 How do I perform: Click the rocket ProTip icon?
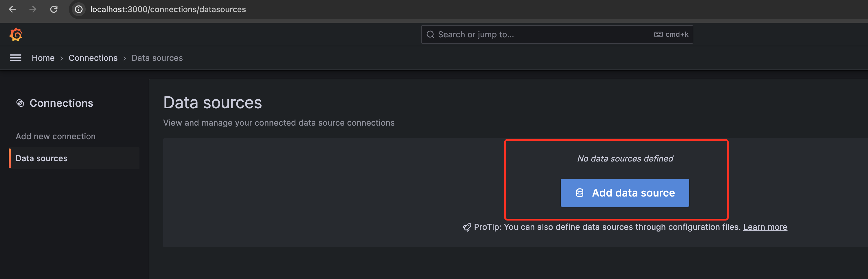(x=467, y=227)
